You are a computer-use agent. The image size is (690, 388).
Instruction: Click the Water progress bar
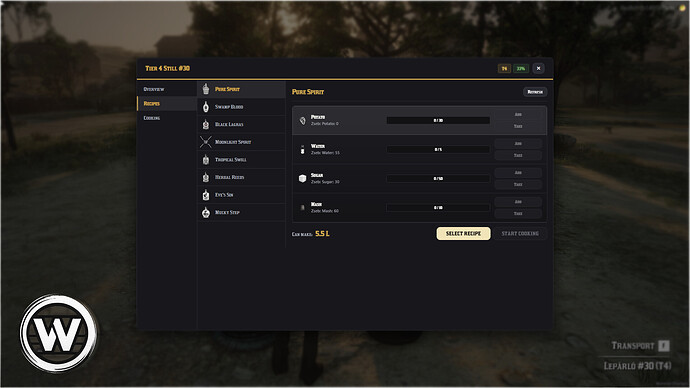pyautogui.click(x=438, y=149)
